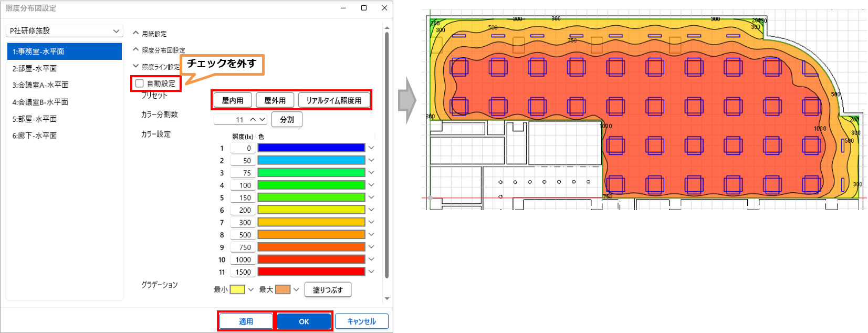The image size is (868, 333).
Task: Uncheck the 自動設定 checkbox
Action: [x=139, y=84]
